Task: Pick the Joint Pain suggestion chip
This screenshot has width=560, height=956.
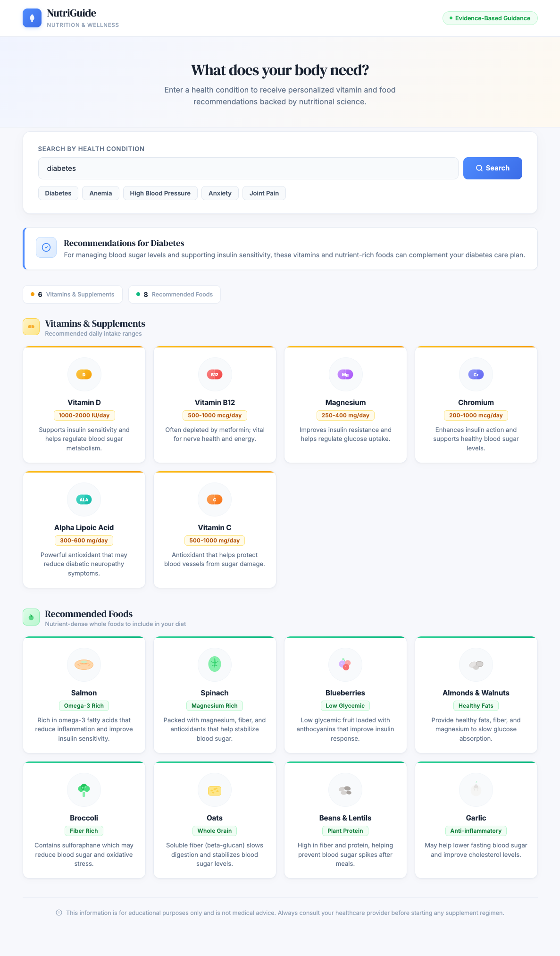Action: point(264,193)
